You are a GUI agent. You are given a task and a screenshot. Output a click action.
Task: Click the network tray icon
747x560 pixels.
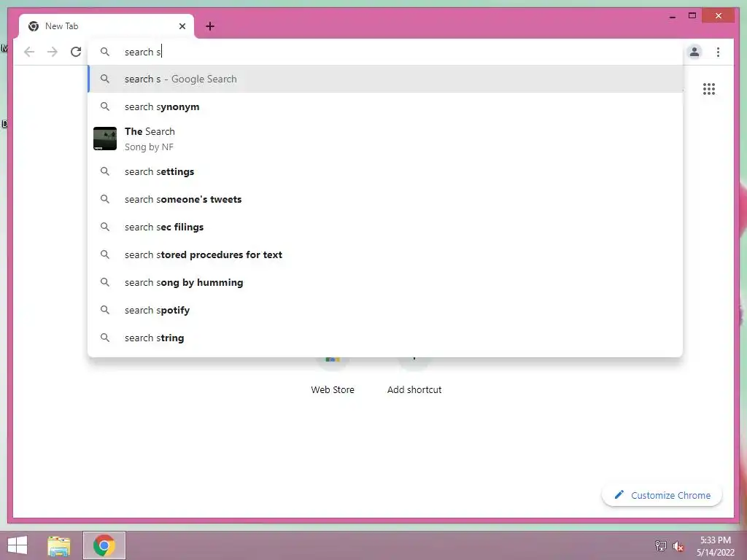[661, 545]
